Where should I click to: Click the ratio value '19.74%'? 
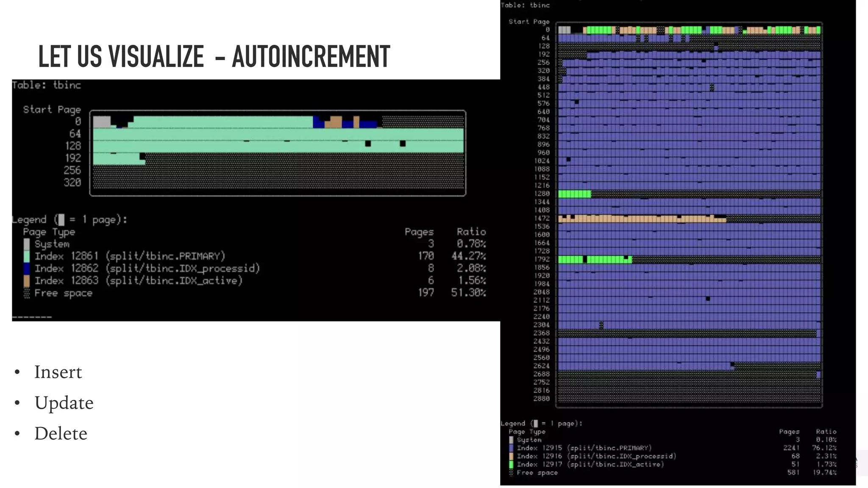(824, 473)
